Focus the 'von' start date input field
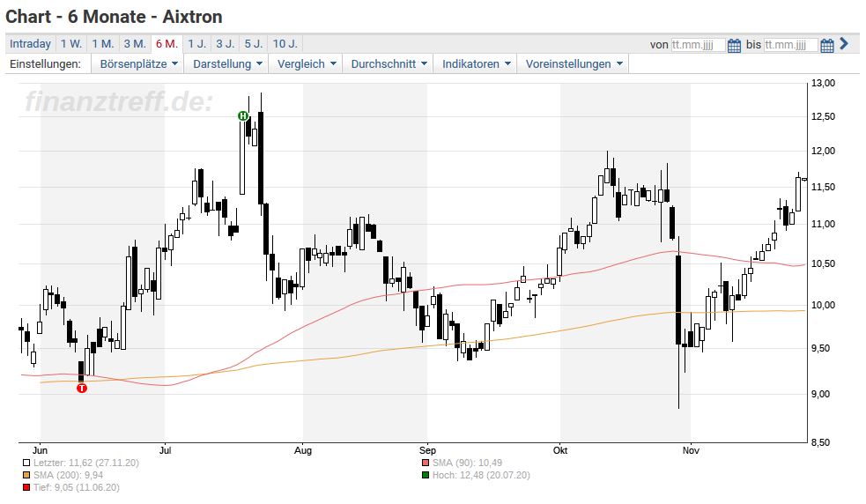The height and width of the screenshot is (504, 866). pos(698,45)
